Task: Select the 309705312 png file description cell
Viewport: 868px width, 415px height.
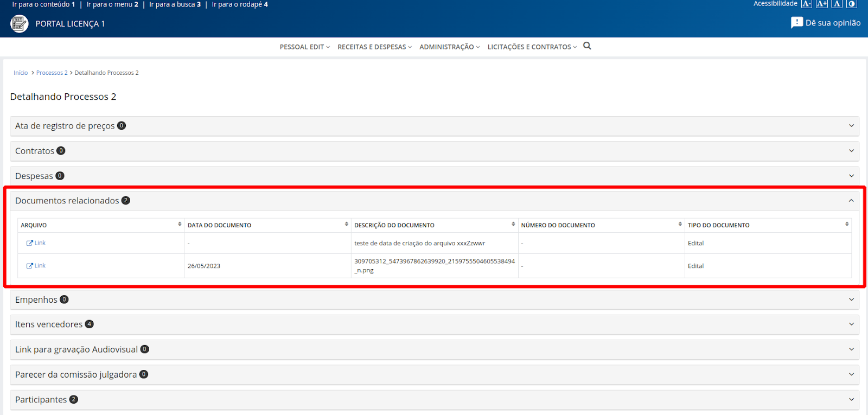Action: point(435,266)
